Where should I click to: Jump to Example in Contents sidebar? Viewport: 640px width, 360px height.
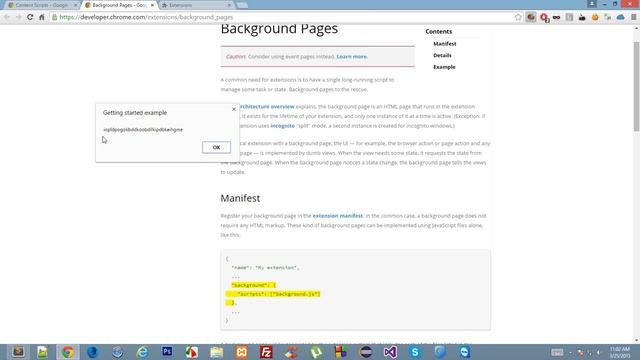(444, 67)
